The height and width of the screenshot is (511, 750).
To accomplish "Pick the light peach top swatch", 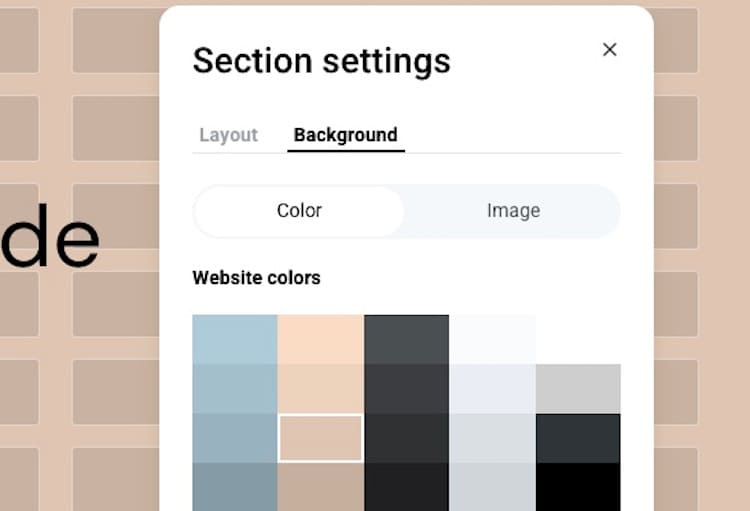I will point(320,339).
